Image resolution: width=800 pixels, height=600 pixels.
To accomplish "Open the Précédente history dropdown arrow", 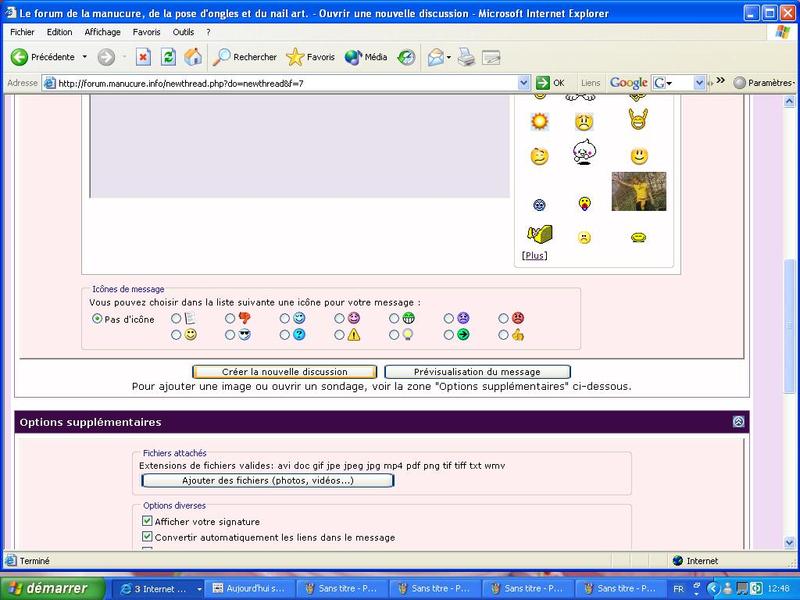I will [x=85, y=57].
